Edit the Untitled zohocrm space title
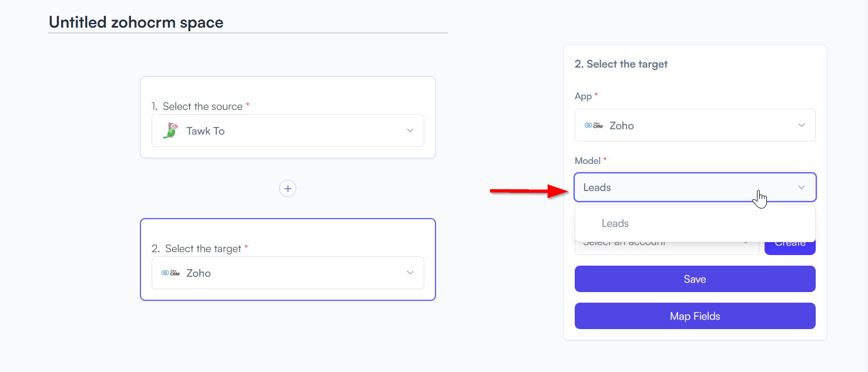The width and height of the screenshot is (868, 372). tap(136, 22)
